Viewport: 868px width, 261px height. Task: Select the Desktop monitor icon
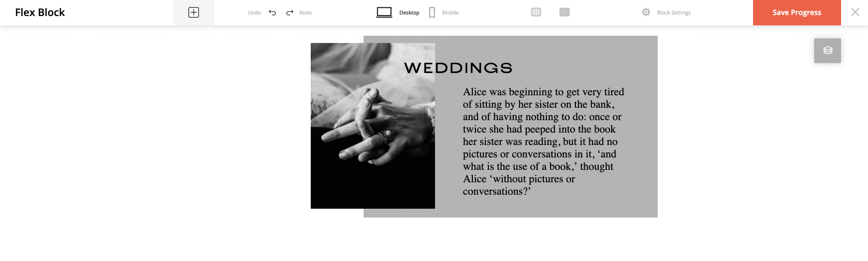pyautogui.click(x=384, y=12)
